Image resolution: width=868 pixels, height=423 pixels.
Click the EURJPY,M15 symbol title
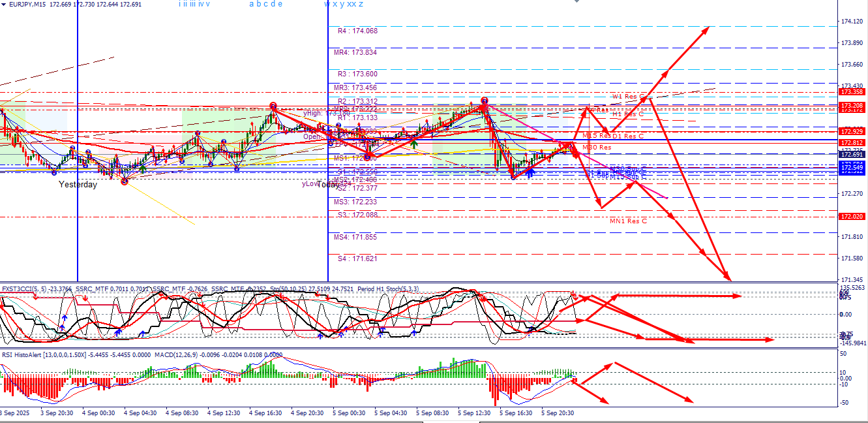click(x=26, y=4)
